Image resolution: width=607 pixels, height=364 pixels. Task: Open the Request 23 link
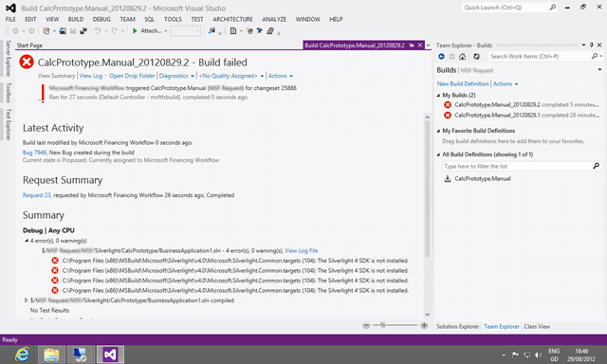click(36, 195)
